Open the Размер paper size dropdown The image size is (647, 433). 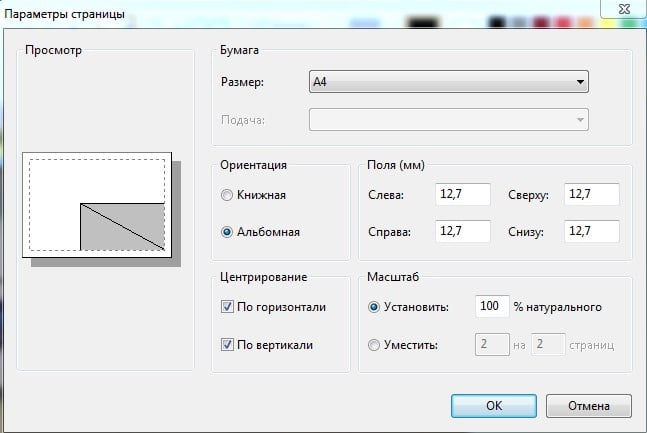[x=449, y=82]
